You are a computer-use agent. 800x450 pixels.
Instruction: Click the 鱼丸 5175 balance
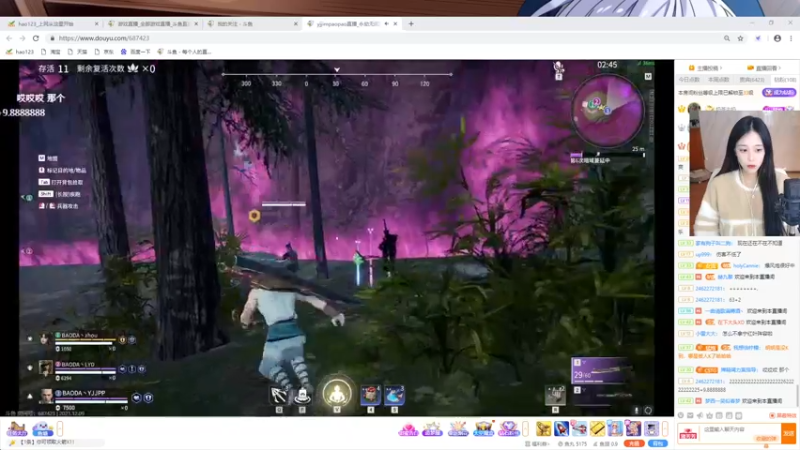(573, 444)
